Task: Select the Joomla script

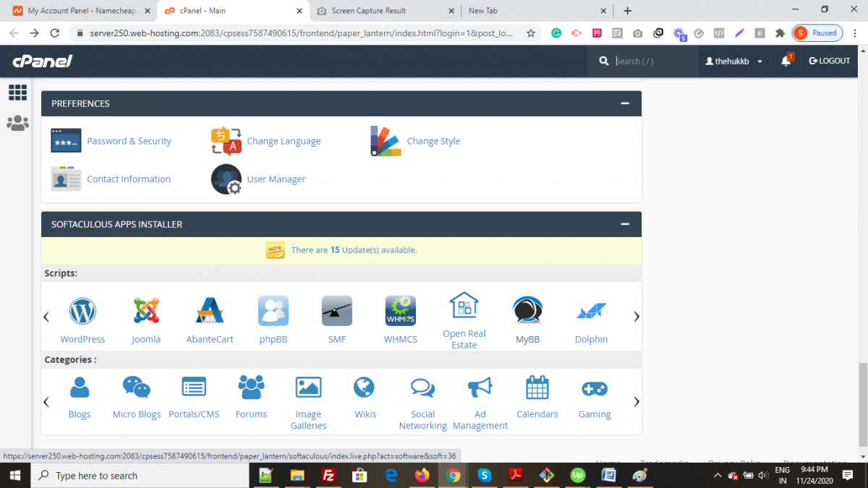Action: 146,318
